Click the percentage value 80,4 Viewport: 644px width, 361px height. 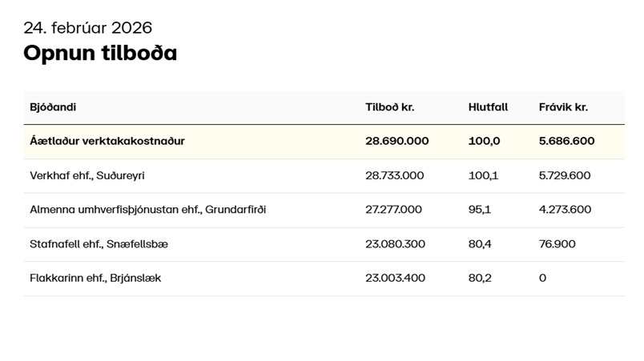[x=479, y=244]
